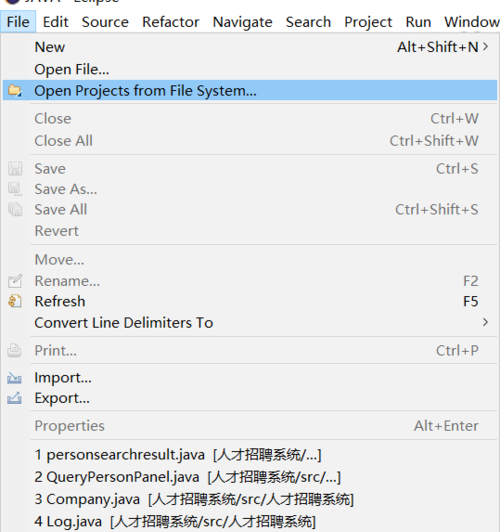Select Open Projects from File System...
This screenshot has height=532, width=500.
click(250, 91)
